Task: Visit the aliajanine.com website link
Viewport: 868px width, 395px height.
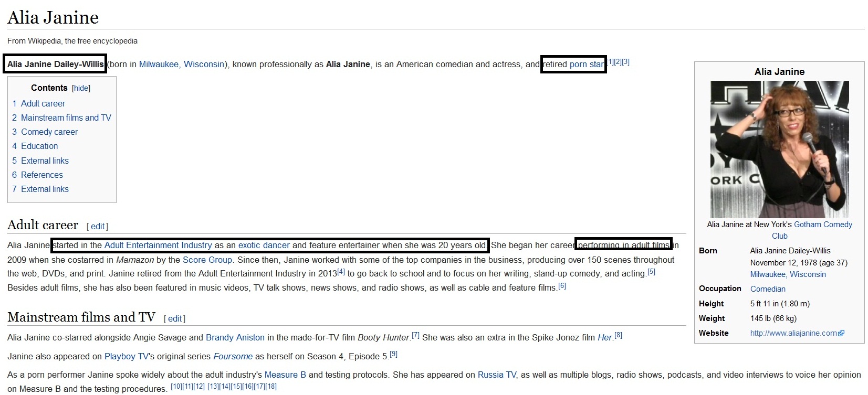Action: pyautogui.click(x=793, y=333)
